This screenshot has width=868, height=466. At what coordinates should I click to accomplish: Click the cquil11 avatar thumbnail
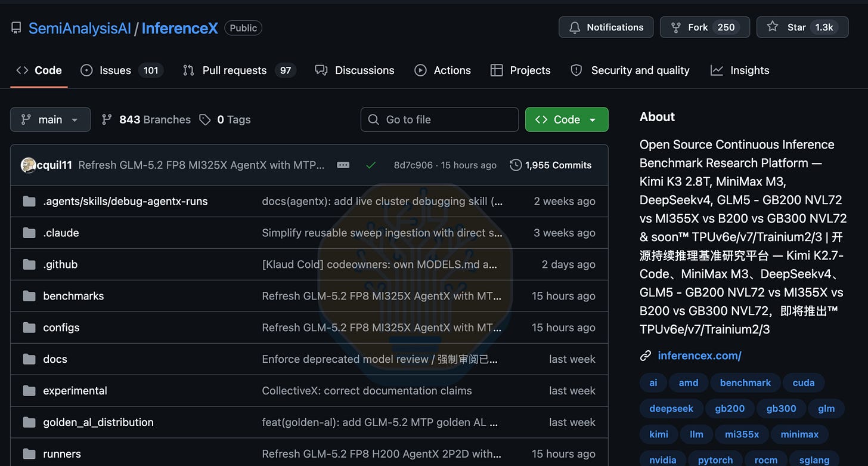pyautogui.click(x=28, y=165)
